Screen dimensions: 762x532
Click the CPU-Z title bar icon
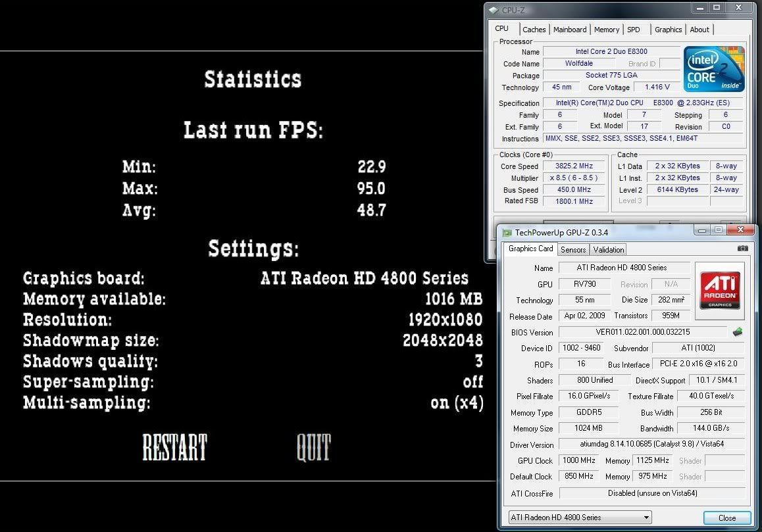[x=494, y=10]
